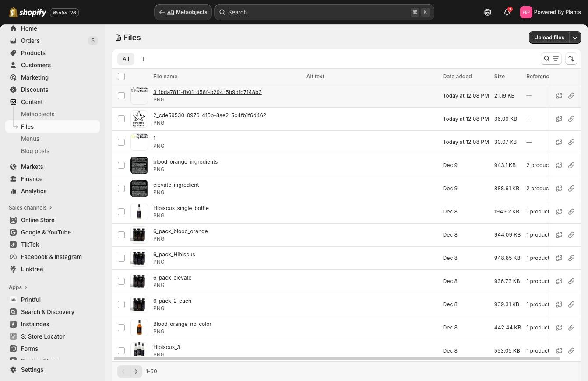Switch to the Metaobjects sidebar item
Screen dimensions: 588x381
click(37, 114)
